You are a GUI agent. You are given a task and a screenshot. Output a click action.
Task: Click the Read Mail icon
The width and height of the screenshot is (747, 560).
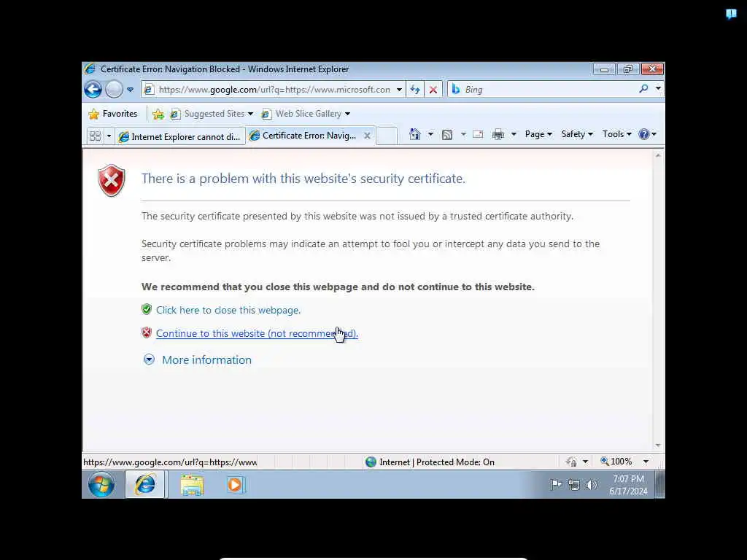[478, 135]
